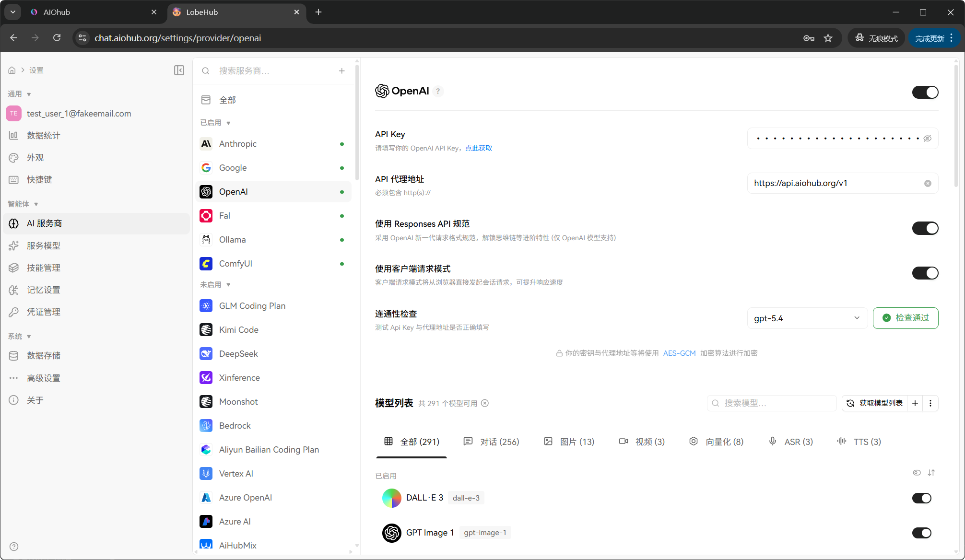Switch to ASR (3) tab
Screen dimensions: 965x560
[x=790, y=442]
